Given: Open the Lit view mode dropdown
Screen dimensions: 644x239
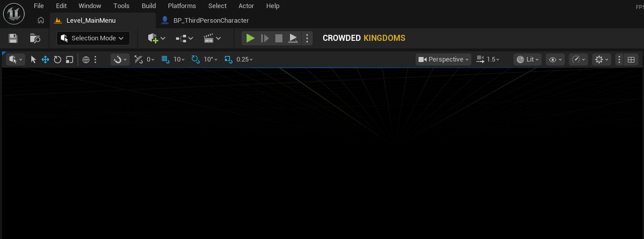Looking at the screenshot, I should [528, 59].
